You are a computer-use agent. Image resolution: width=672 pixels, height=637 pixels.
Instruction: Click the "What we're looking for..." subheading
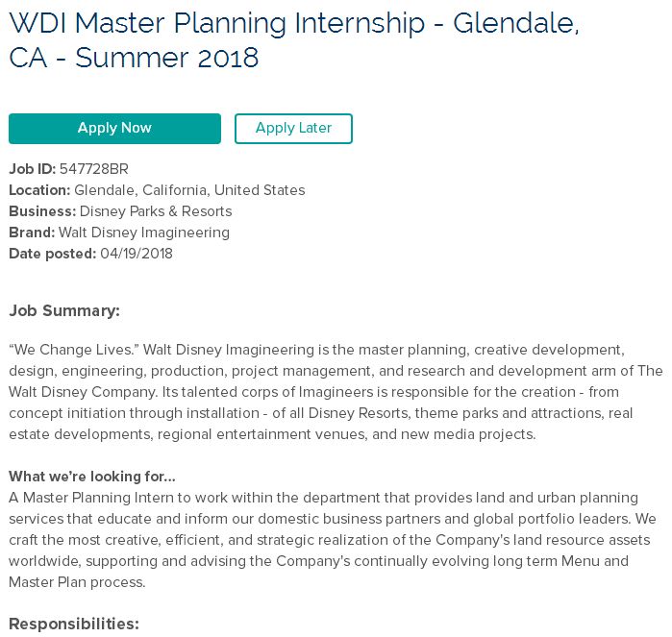(x=92, y=477)
